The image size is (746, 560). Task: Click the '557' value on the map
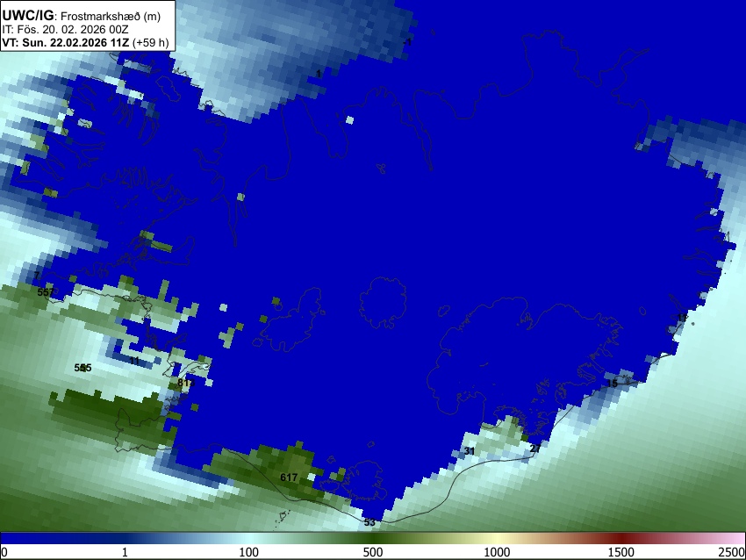click(x=45, y=292)
